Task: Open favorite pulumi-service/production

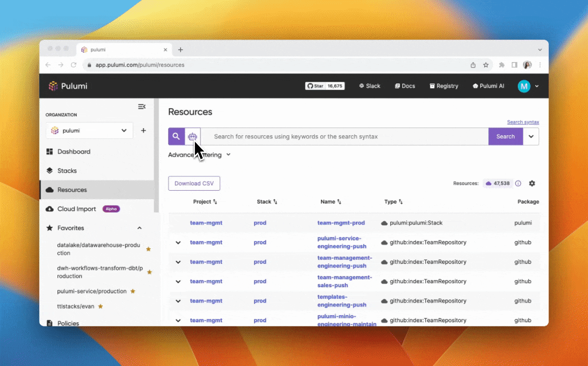Action: [92, 291]
